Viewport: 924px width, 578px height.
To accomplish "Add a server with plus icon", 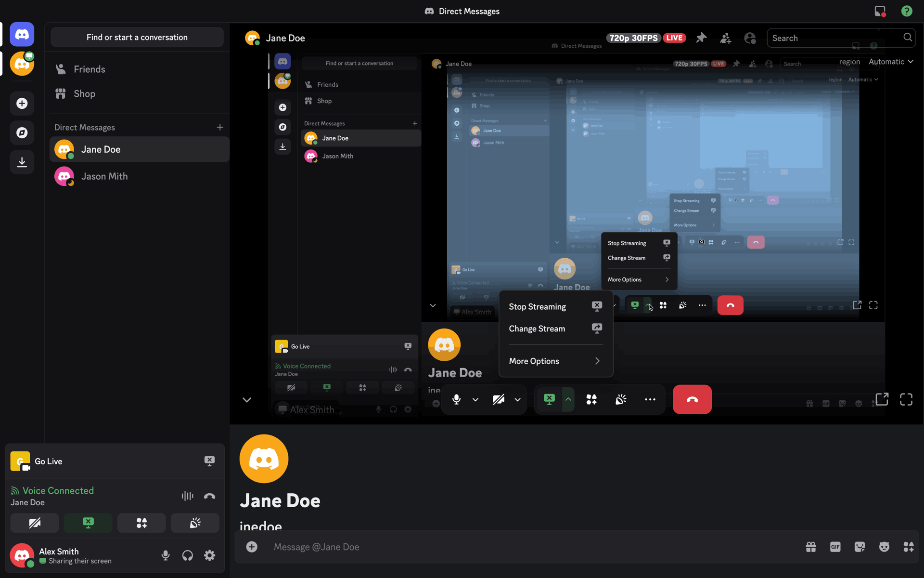I will pos(22,104).
